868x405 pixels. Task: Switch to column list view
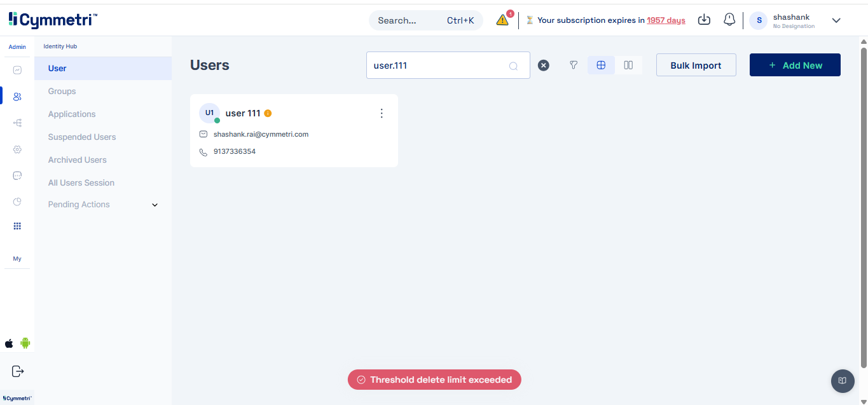point(628,65)
